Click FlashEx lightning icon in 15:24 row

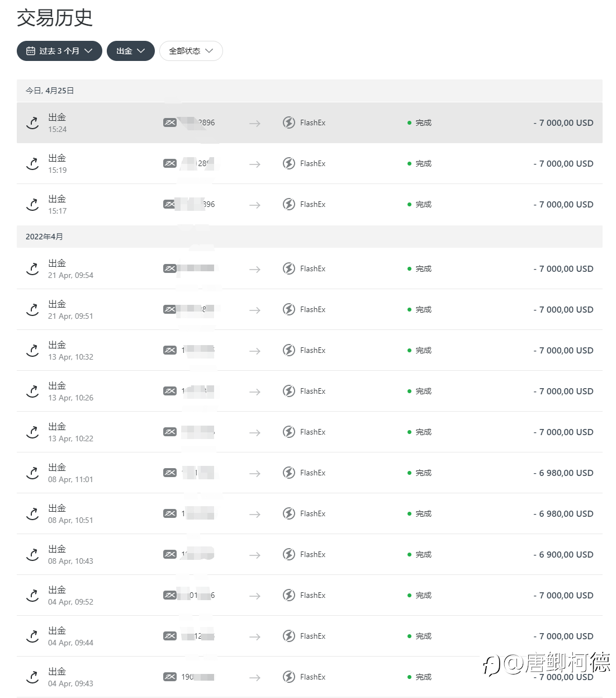tap(289, 122)
